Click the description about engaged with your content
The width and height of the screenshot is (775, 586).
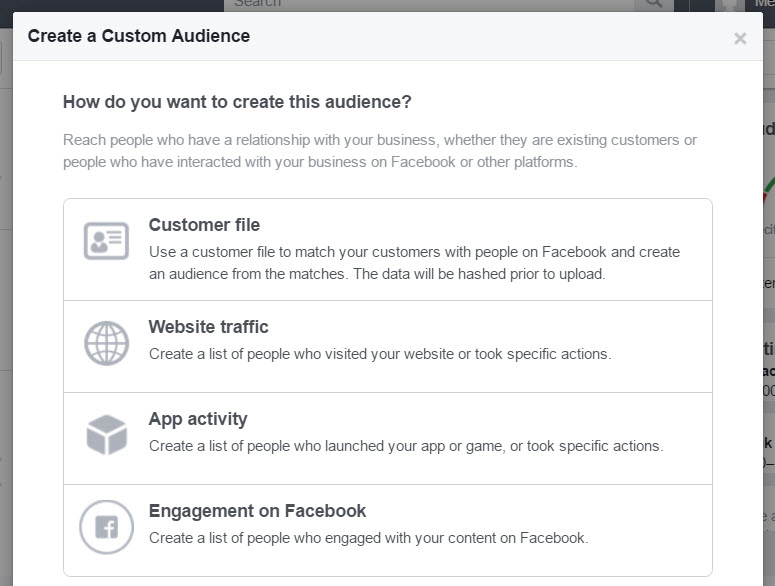coord(368,538)
